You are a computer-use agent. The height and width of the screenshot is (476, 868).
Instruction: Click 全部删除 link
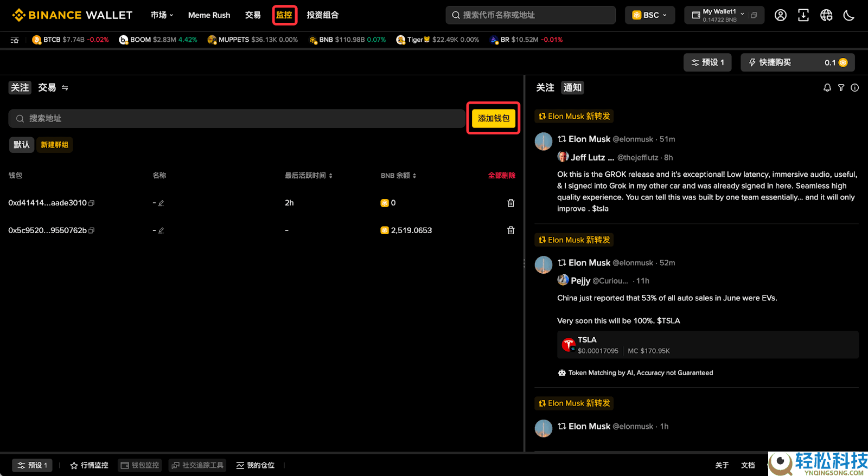502,176
